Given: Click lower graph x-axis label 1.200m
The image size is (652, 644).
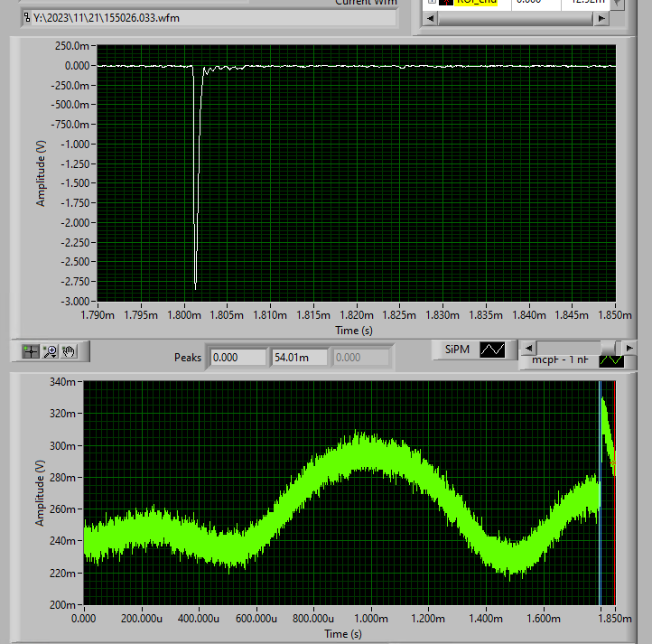Looking at the screenshot, I should click(x=428, y=619).
